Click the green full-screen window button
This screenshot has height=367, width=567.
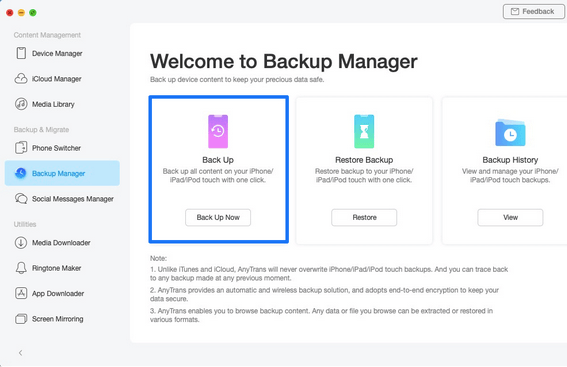point(33,13)
